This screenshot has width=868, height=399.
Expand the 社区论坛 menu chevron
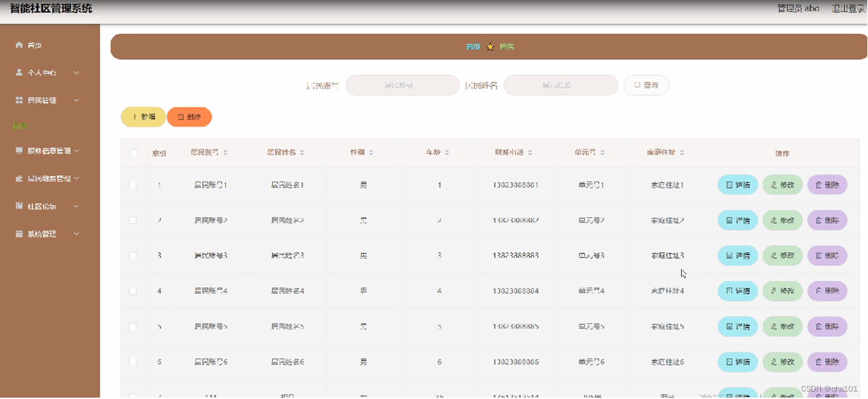(x=76, y=206)
